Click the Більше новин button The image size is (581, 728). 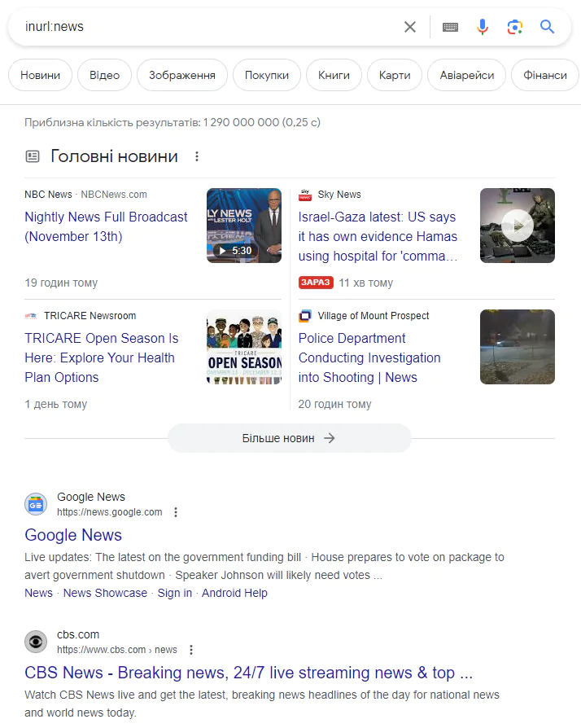point(290,438)
